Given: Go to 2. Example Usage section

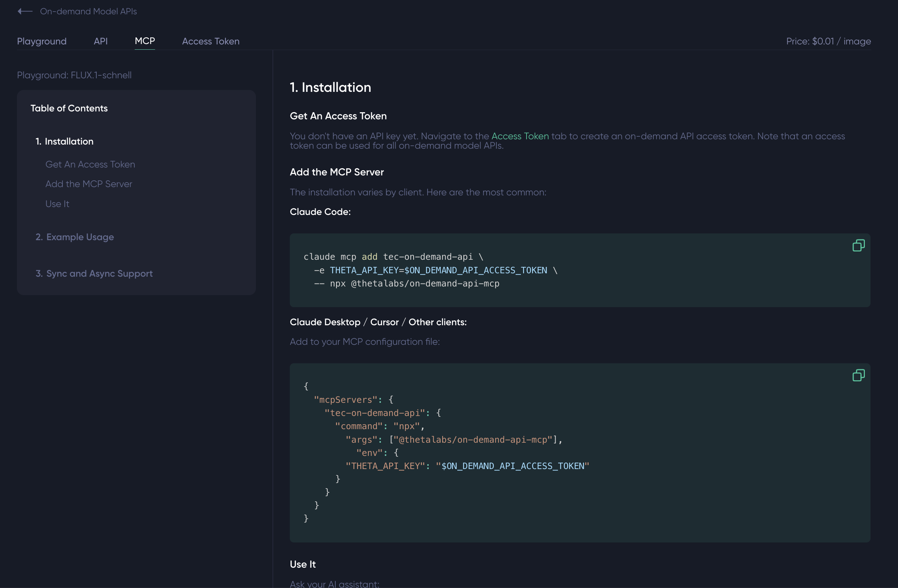Looking at the screenshot, I should coord(75,237).
